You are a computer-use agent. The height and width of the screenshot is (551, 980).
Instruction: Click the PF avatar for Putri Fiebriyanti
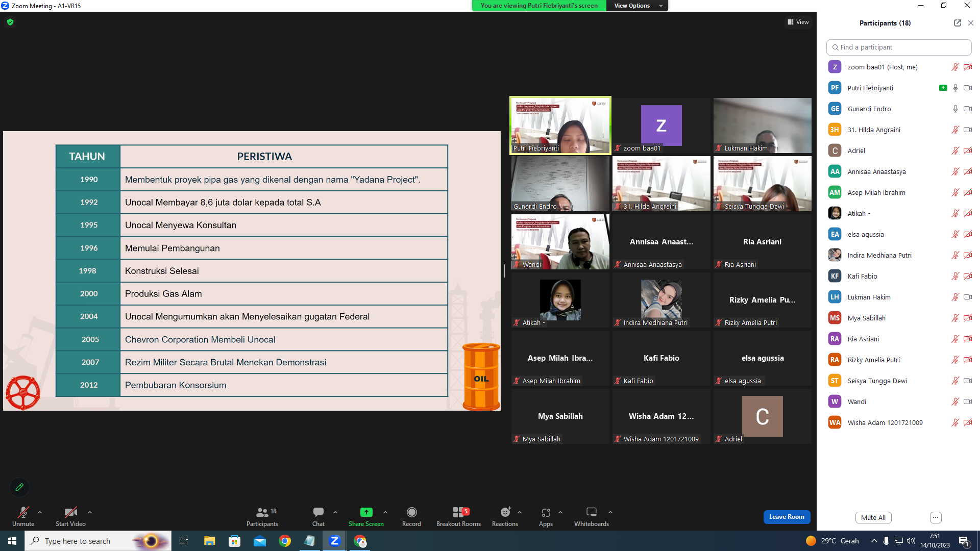pos(835,88)
